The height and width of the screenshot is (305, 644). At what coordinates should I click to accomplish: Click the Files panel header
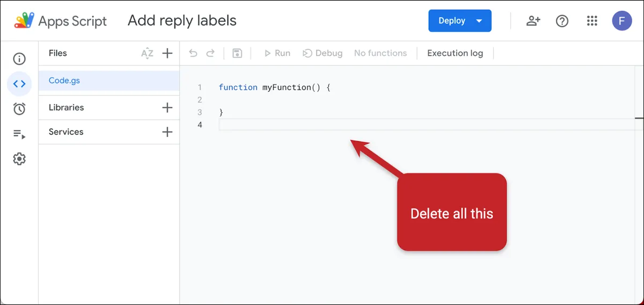click(57, 53)
